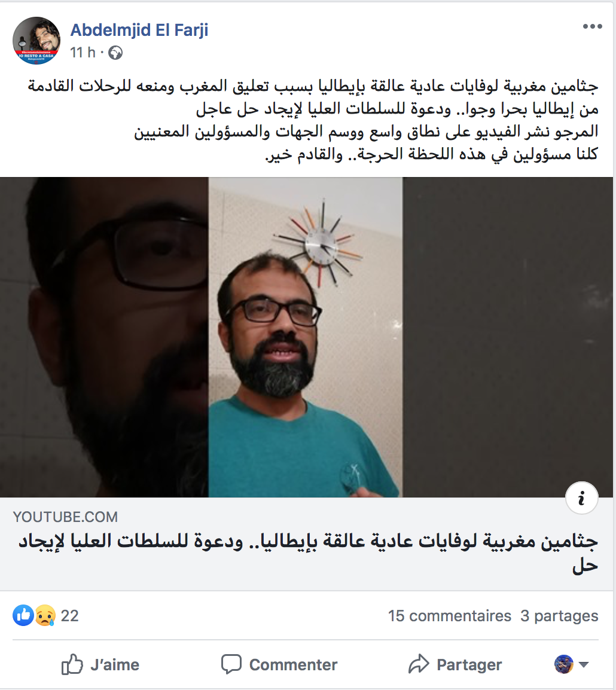The width and height of the screenshot is (616, 690).
Task: Click the Partager button
Action: coord(455,664)
